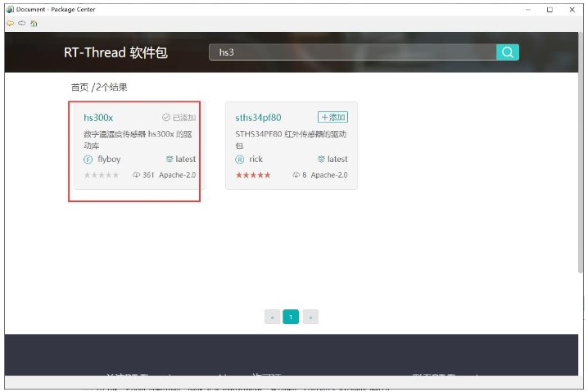Click the Apache-2.0 license on sths34pf80
The image size is (588, 392).
click(x=329, y=175)
